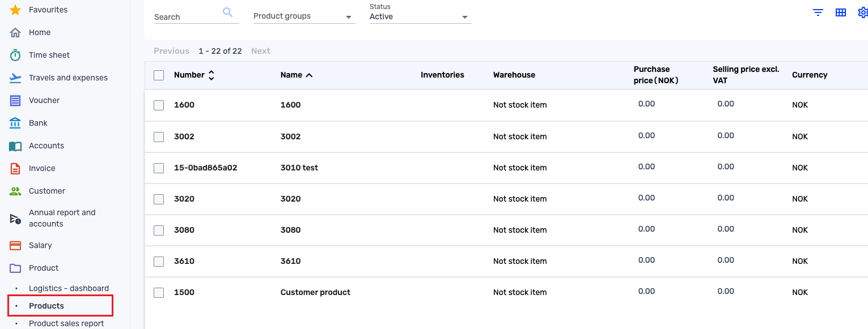Click the Invoice icon in the sidebar
Image resolution: width=868 pixels, height=329 pixels.
[15, 168]
